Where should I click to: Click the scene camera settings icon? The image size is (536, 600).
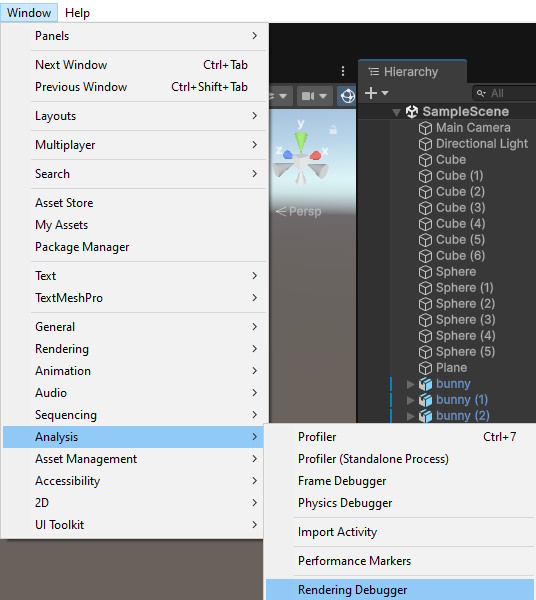pyautogui.click(x=308, y=96)
